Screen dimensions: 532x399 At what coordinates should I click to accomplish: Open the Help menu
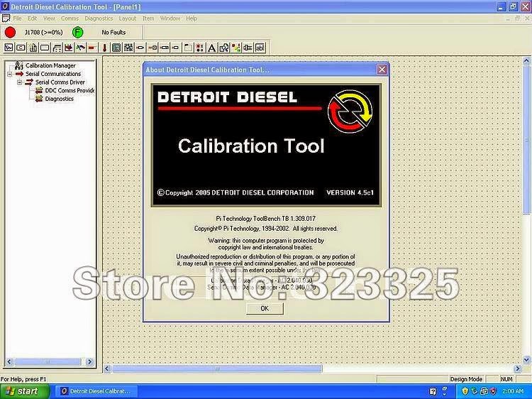point(192,18)
